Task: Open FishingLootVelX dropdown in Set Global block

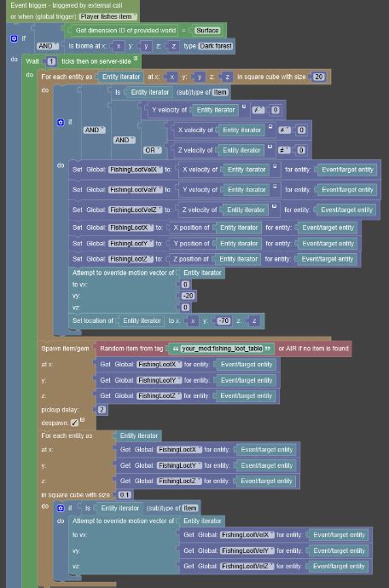Action: pyautogui.click(x=136, y=170)
